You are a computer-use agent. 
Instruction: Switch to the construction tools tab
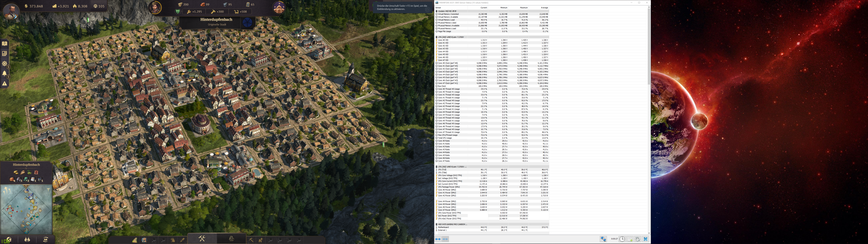tap(202, 239)
